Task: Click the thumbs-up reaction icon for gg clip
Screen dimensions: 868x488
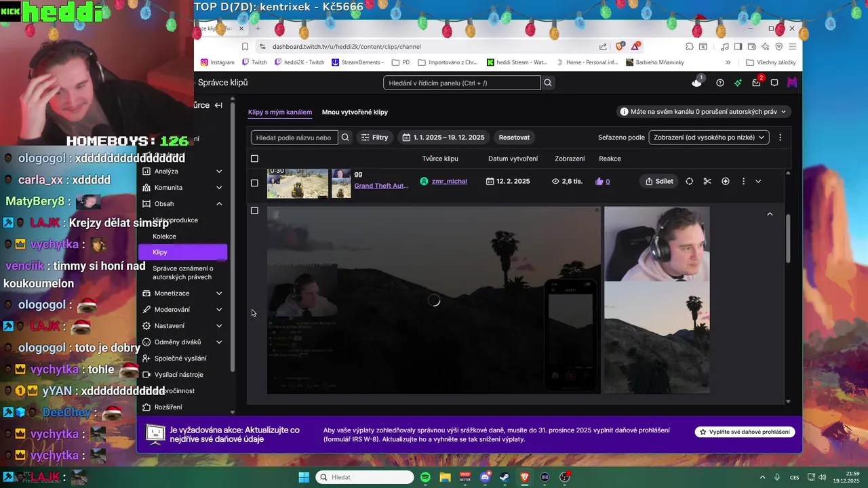Action: click(x=599, y=182)
